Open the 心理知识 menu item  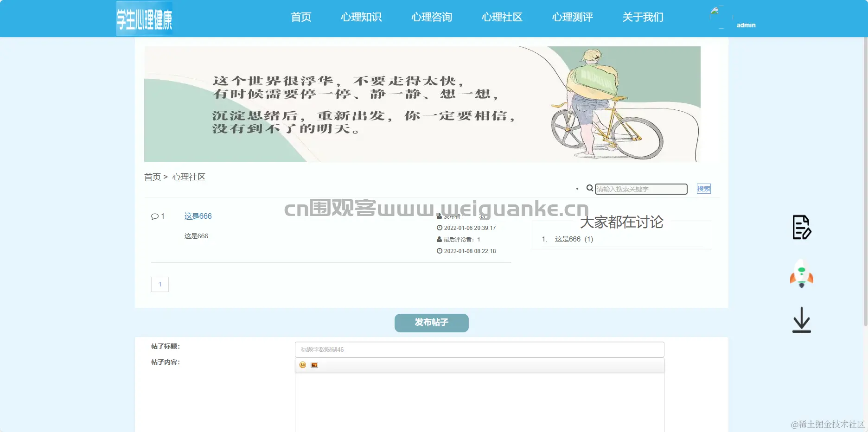(x=361, y=17)
